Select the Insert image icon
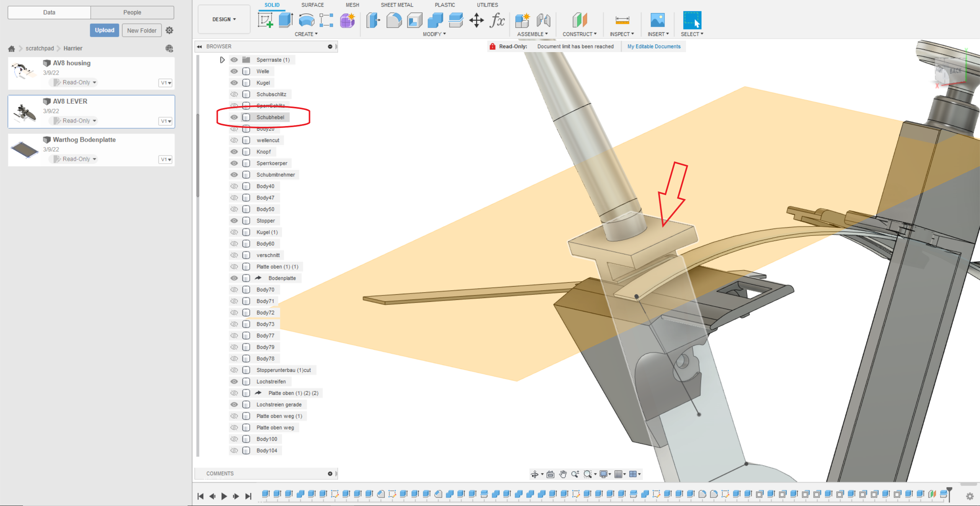 point(657,20)
